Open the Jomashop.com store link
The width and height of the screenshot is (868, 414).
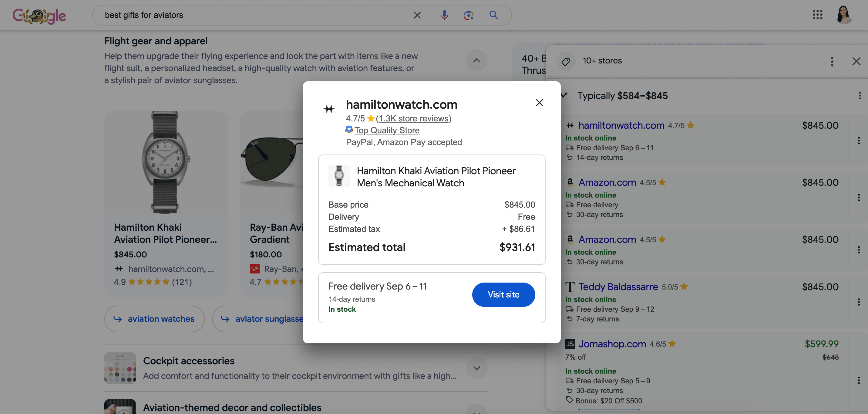612,344
